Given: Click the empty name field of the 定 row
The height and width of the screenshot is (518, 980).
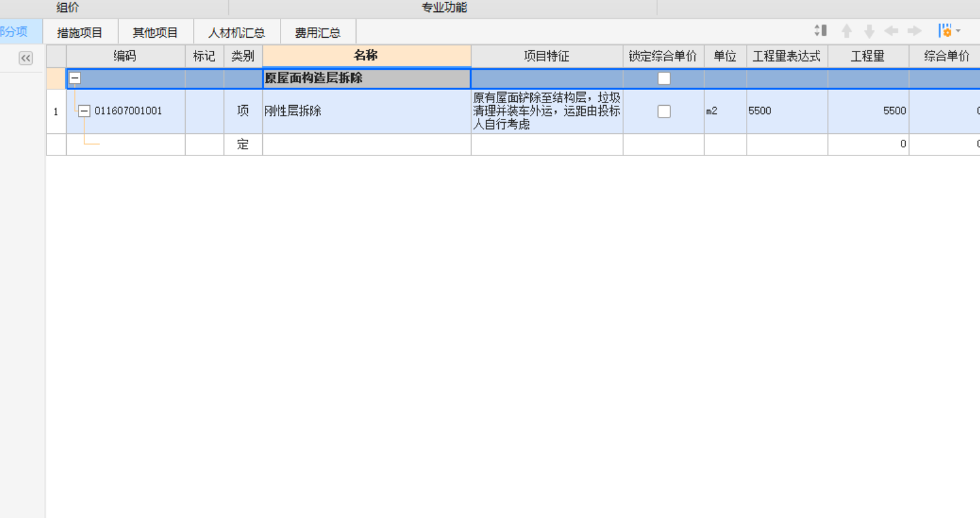Looking at the screenshot, I should (x=366, y=144).
